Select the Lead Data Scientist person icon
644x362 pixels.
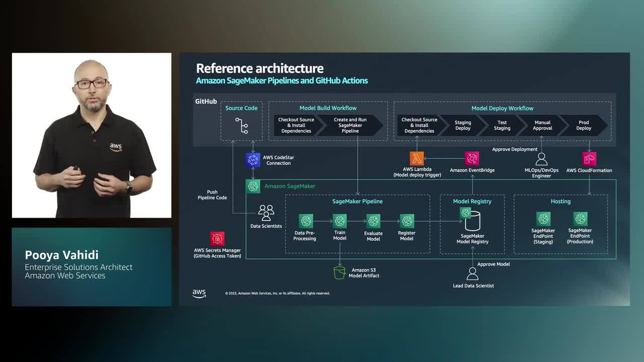coord(472,274)
